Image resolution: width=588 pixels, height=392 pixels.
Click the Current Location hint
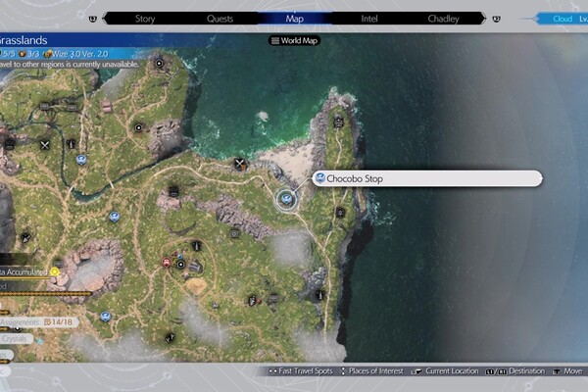click(445, 371)
